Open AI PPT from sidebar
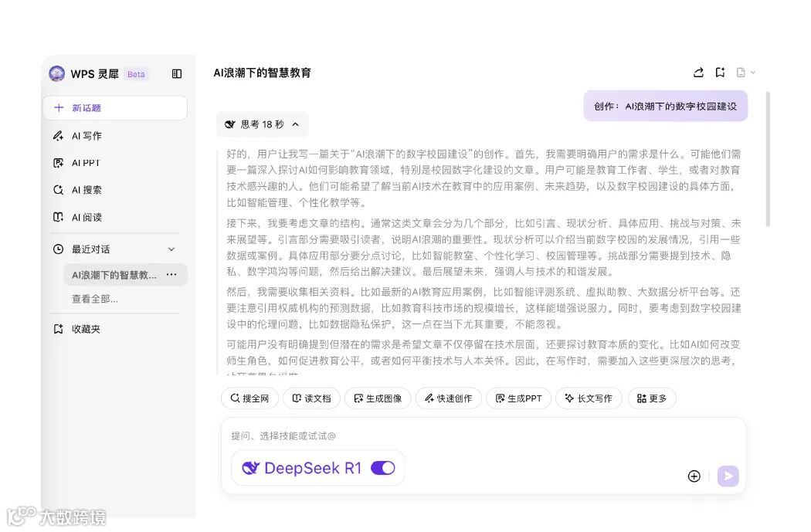811x532 pixels. click(77, 163)
